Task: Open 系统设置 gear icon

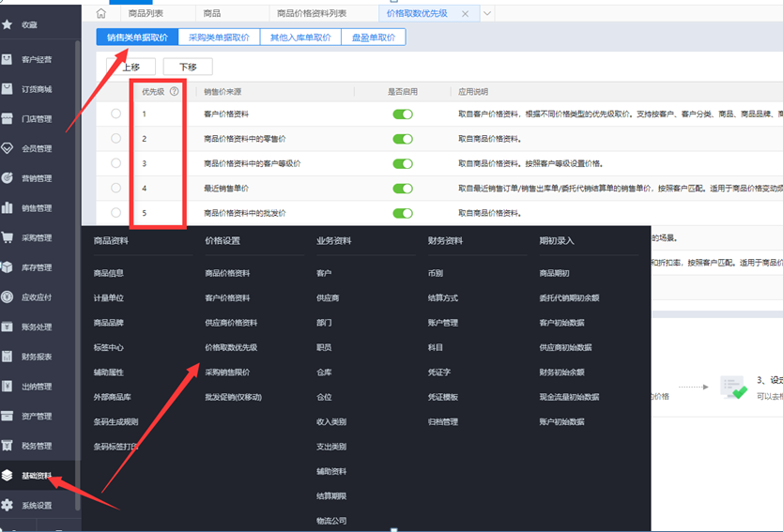Action: click(8, 505)
